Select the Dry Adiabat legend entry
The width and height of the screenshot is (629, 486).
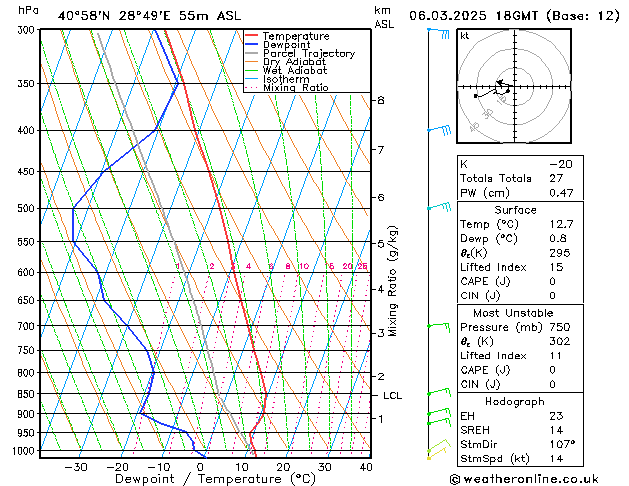tap(296, 62)
